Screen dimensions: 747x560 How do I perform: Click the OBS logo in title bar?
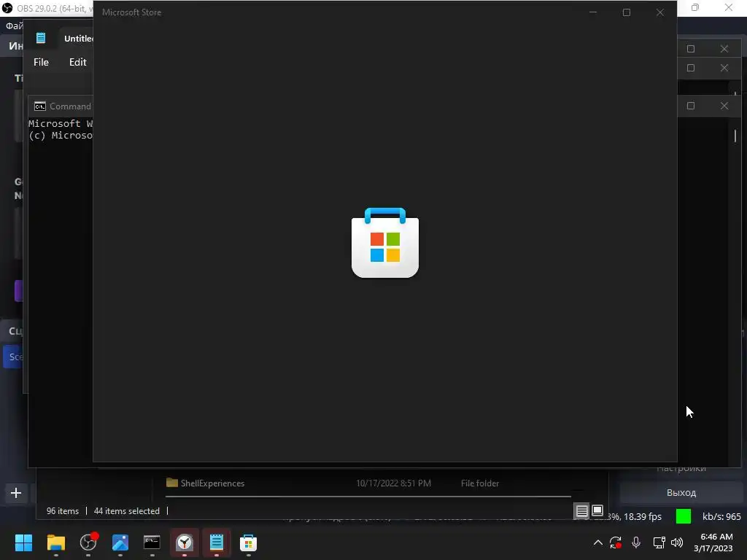pos(7,8)
